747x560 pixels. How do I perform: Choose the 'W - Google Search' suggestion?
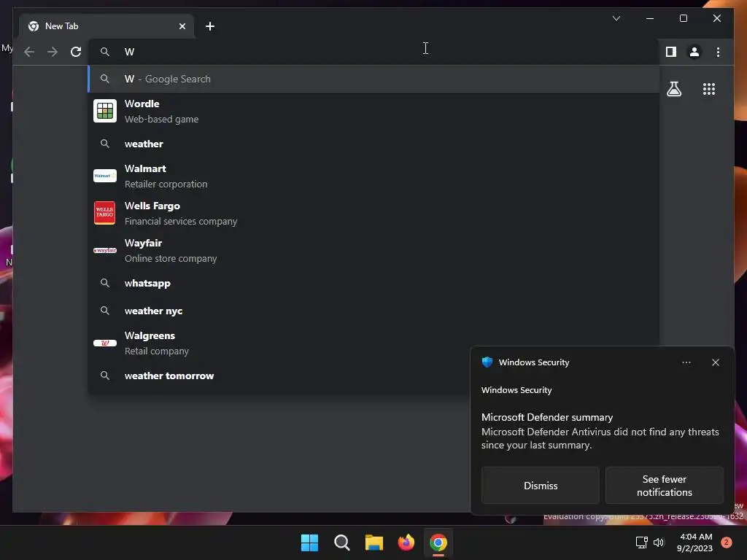tap(374, 79)
